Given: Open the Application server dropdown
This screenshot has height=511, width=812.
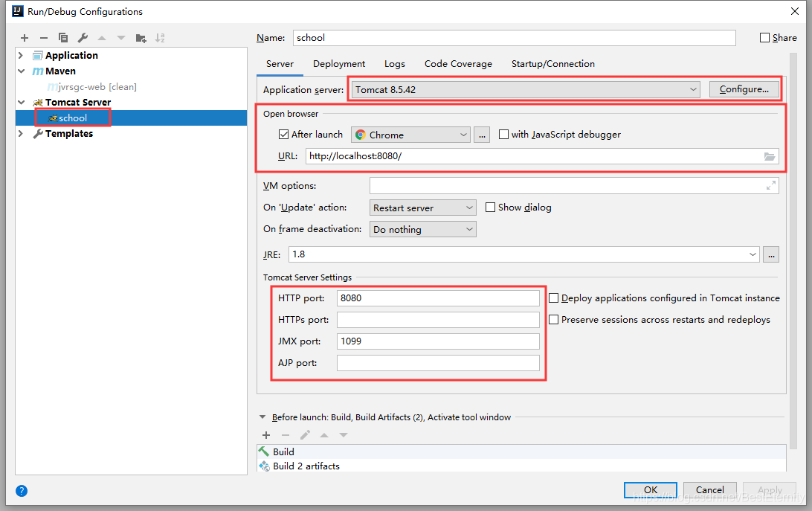Looking at the screenshot, I should (525, 90).
